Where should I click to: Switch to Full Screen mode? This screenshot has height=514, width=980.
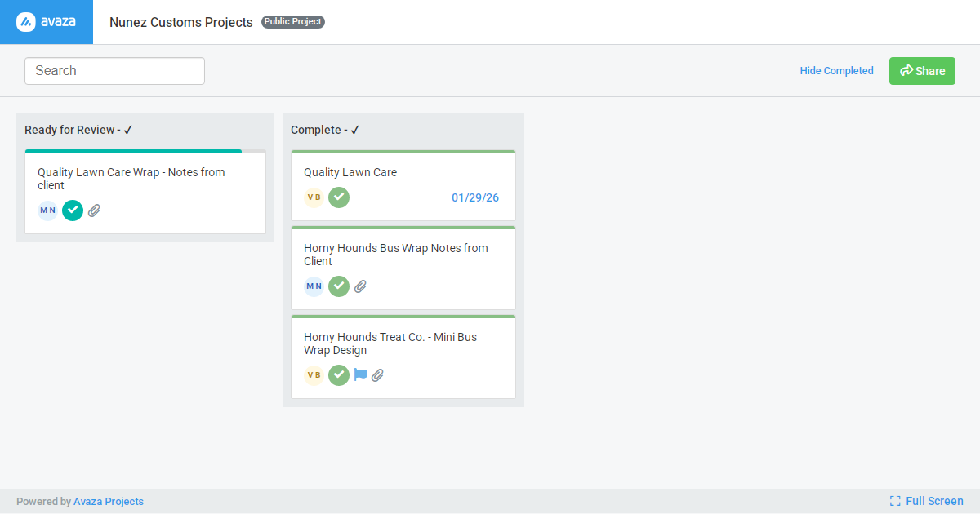pyautogui.click(x=927, y=501)
